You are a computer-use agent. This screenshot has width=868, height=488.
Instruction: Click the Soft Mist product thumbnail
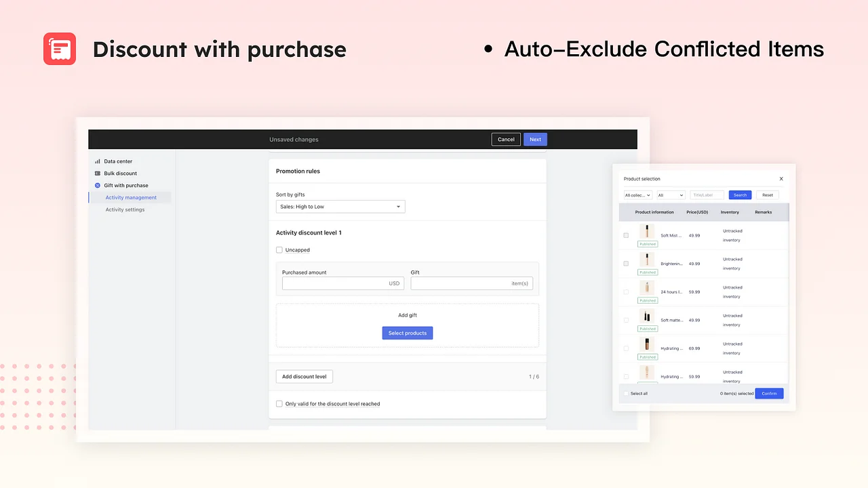coord(647,231)
